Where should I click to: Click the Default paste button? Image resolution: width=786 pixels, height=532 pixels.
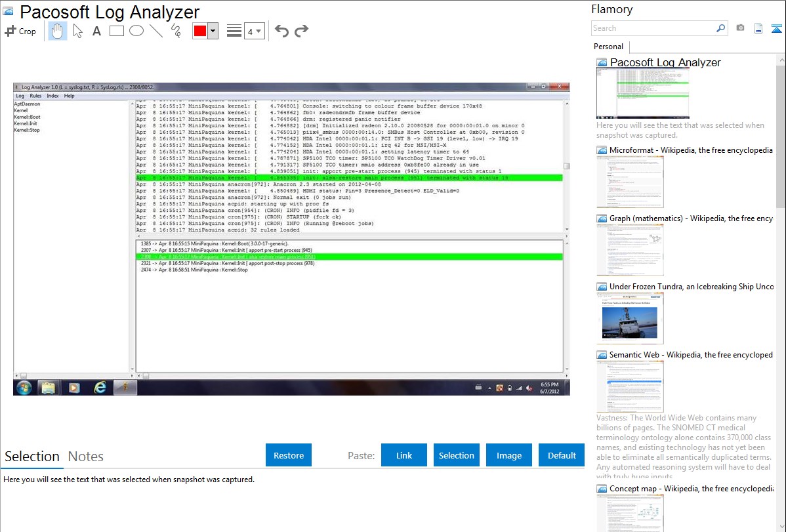(x=562, y=455)
